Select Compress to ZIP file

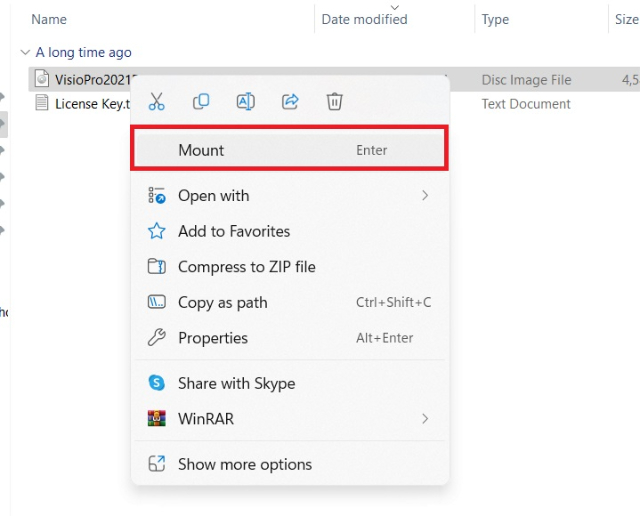pyautogui.click(x=246, y=267)
